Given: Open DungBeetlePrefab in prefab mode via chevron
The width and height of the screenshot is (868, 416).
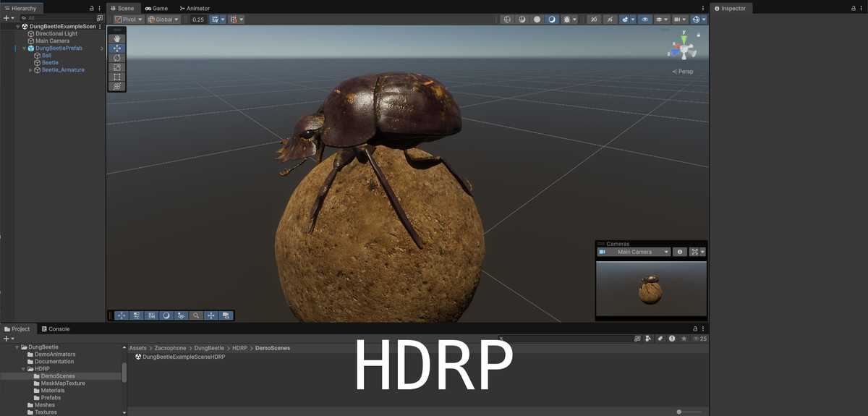Looking at the screenshot, I should 102,48.
